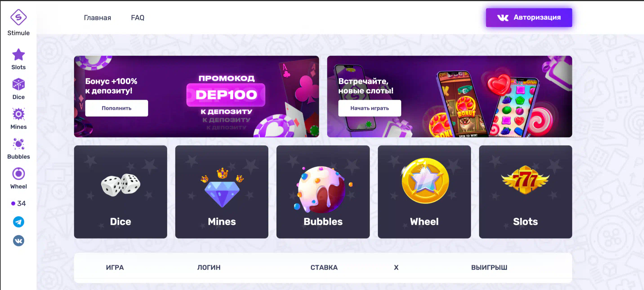Open the FAQ page
The height and width of the screenshot is (290, 644).
coord(138,18)
